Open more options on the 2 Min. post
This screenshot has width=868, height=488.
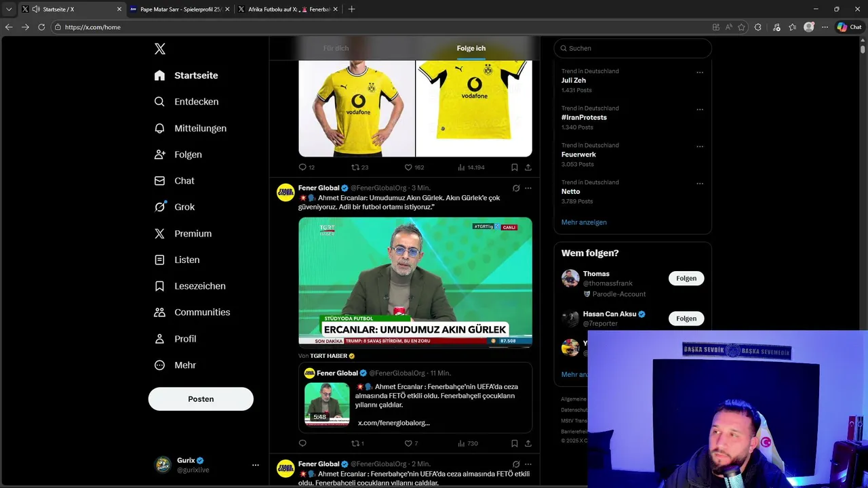pos(528,464)
